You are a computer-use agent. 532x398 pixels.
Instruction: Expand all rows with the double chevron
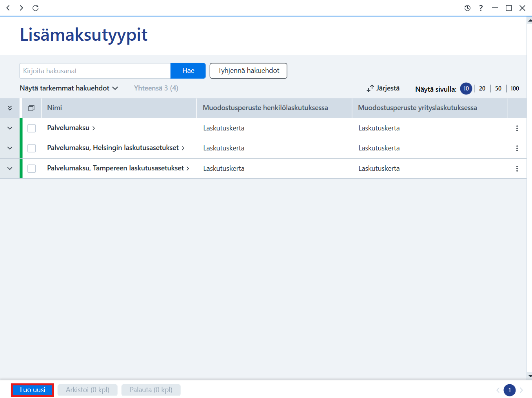point(10,108)
